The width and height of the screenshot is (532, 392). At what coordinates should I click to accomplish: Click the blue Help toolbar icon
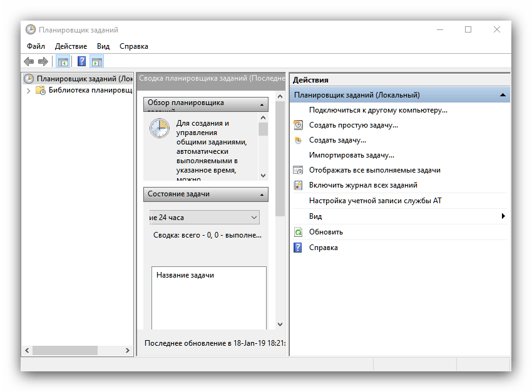point(81,61)
